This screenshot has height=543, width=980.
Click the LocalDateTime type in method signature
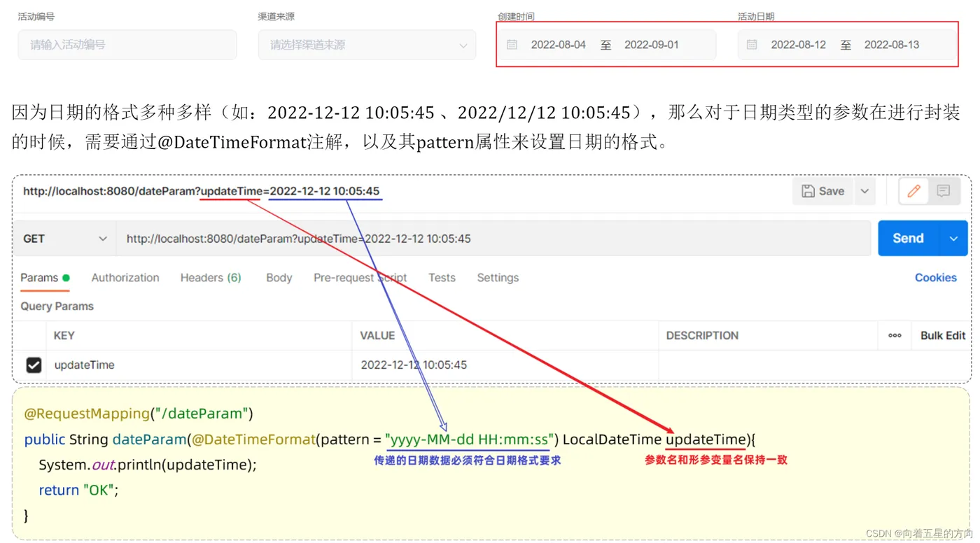pyautogui.click(x=612, y=439)
